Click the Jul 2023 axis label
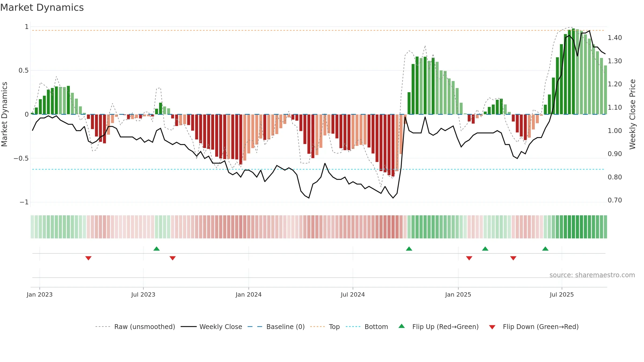Viewport: 644px width, 362px height. [x=143, y=294]
